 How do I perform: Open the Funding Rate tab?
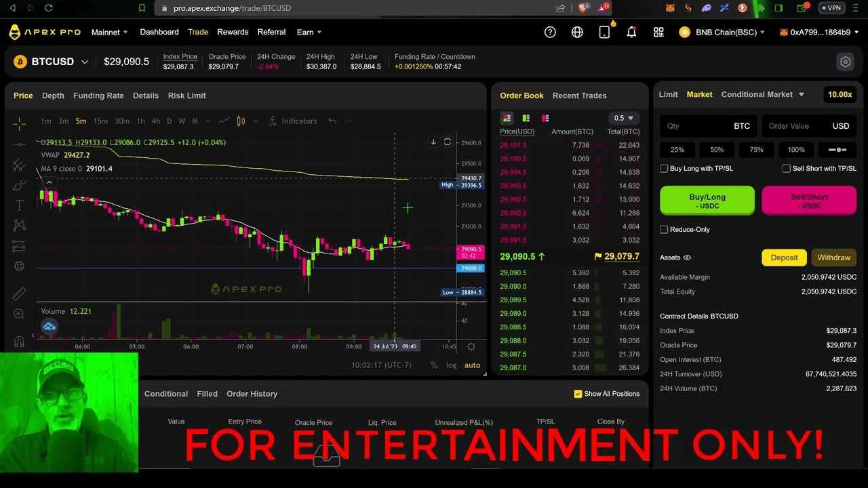(x=98, y=96)
